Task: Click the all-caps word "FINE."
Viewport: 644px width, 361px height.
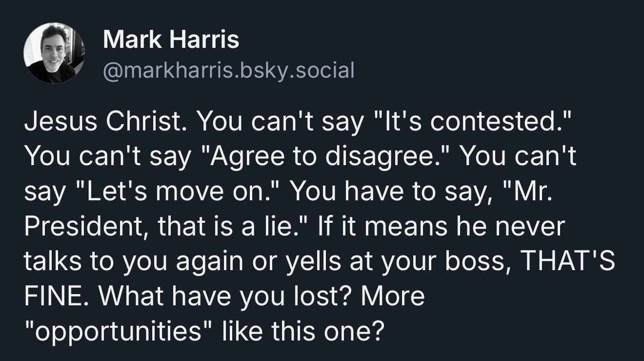Action: point(53,296)
